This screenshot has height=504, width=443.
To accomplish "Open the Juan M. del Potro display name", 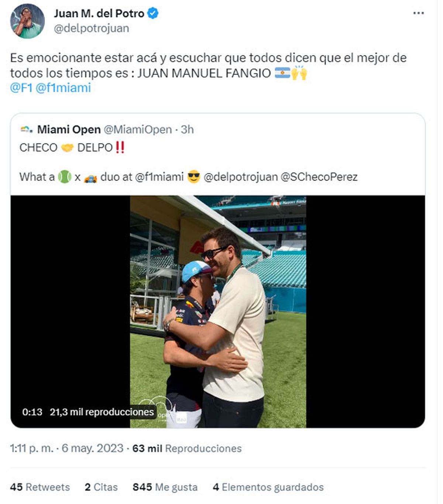I will [x=99, y=13].
